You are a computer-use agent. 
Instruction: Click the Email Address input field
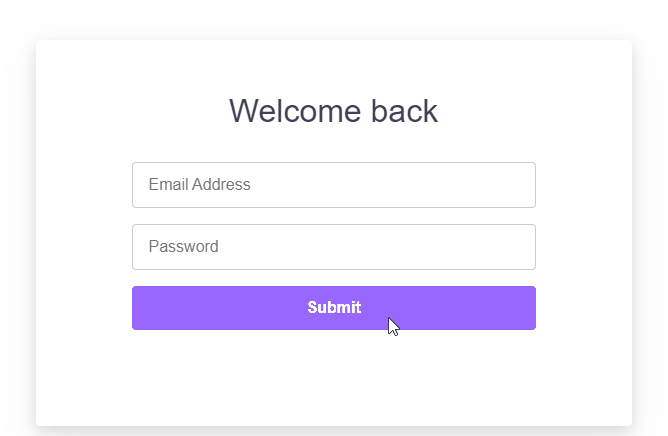pyautogui.click(x=333, y=185)
